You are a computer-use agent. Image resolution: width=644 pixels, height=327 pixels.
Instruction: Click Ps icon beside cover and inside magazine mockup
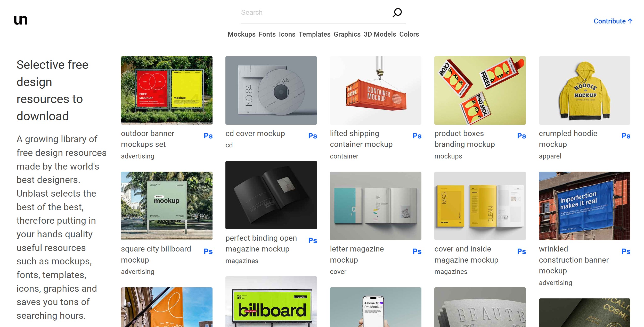pyautogui.click(x=521, y=251)
